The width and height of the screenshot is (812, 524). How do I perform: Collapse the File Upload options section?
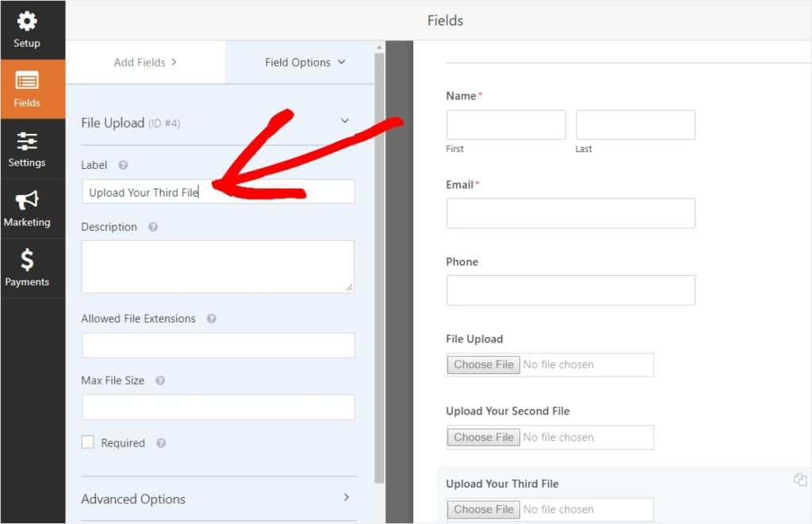coord(345,121)
